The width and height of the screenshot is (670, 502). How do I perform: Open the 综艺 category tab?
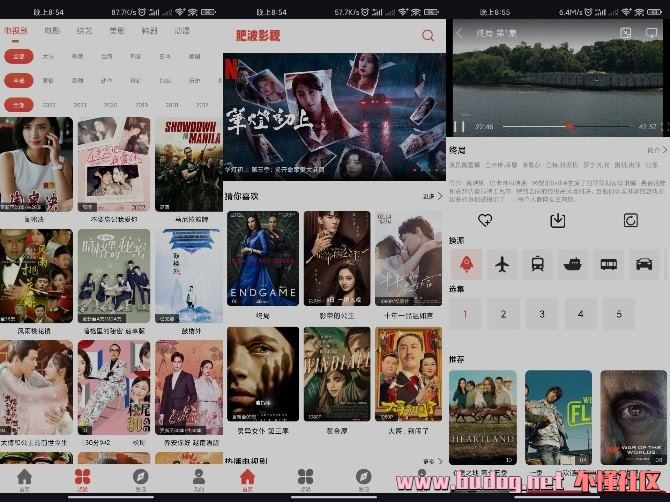click(83, 31)
